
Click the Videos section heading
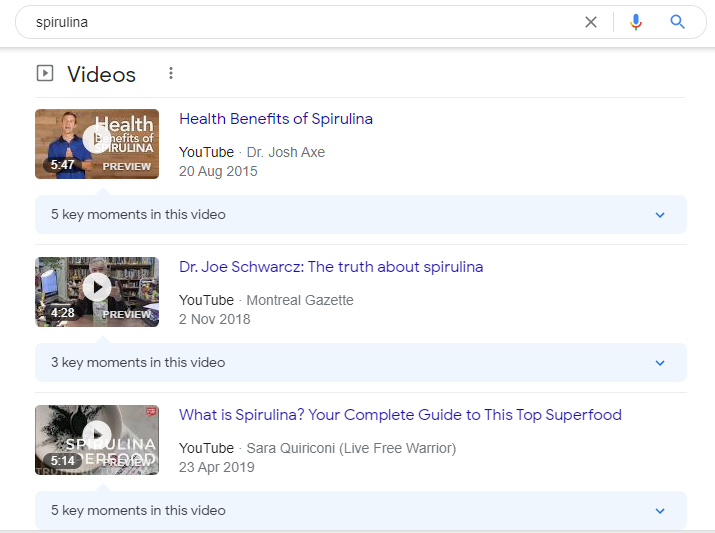click(101, 74)
